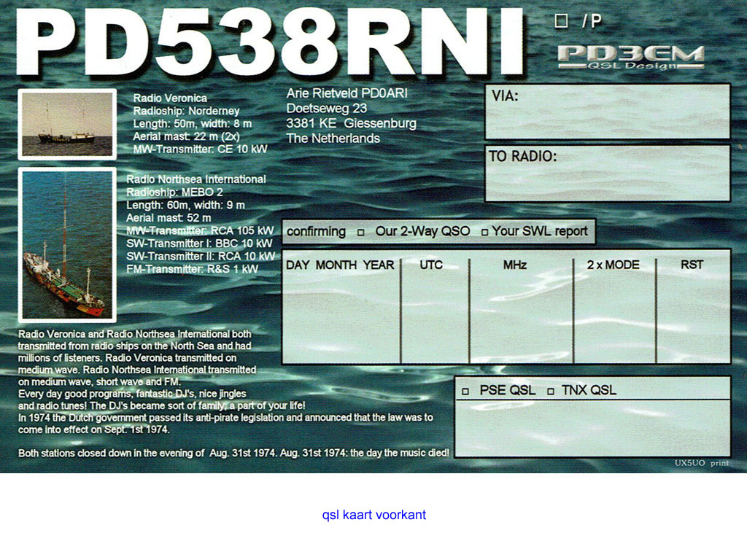The image size is (747, 560).
Task: Click the line Aerial mast: 22 m (2x)
Action: (186, 136)
